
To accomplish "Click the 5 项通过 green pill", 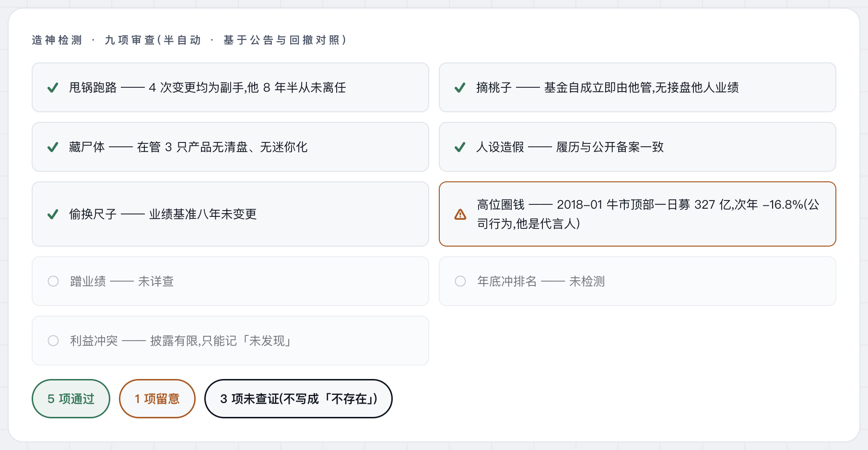I will point(71,399).
